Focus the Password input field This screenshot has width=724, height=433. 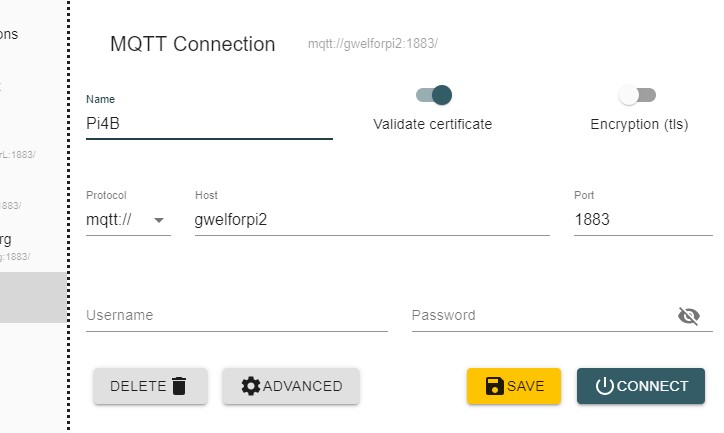pyautogui.click(x=543, y=316)
